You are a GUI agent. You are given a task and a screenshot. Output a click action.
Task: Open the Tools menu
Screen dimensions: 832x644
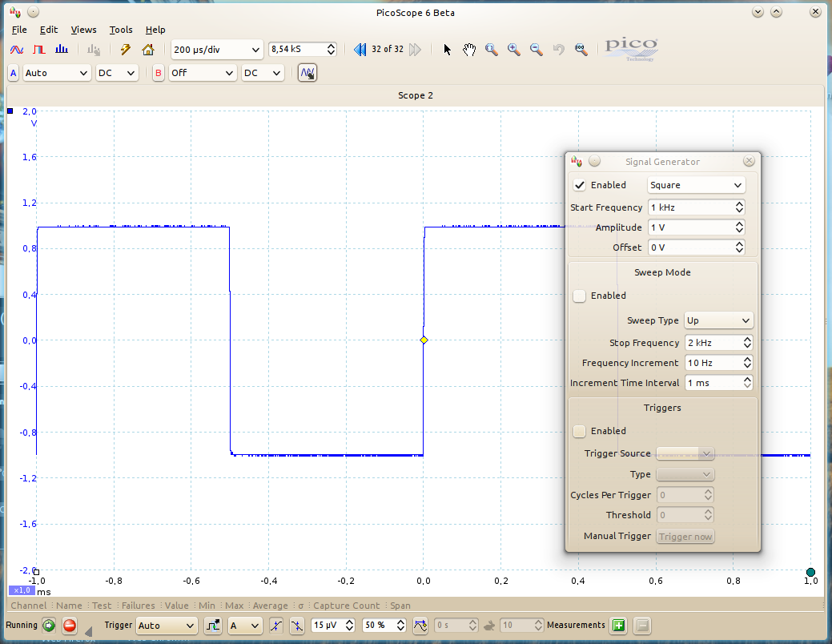click(121, 30)
